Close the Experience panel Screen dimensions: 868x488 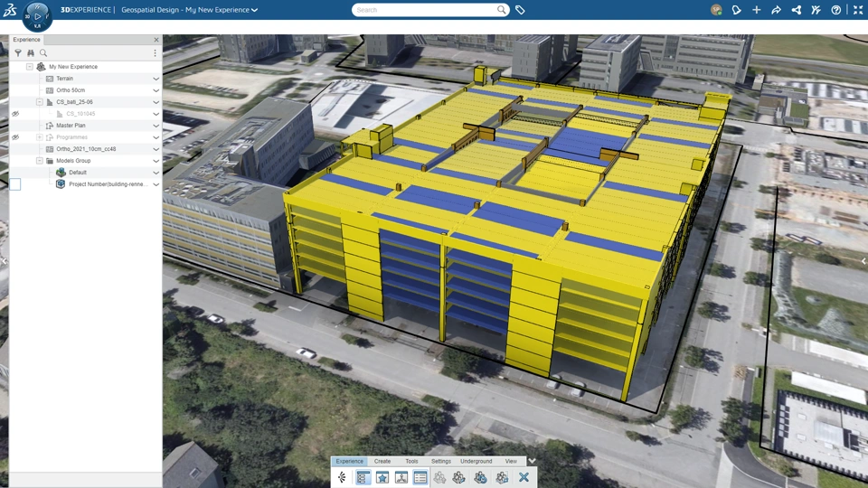[x=156, y=40]
